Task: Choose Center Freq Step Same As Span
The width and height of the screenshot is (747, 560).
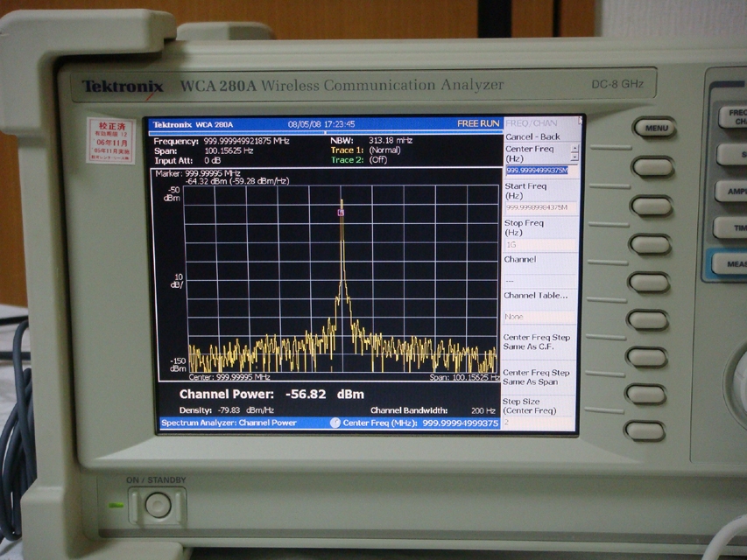Action: pos(539,377)
